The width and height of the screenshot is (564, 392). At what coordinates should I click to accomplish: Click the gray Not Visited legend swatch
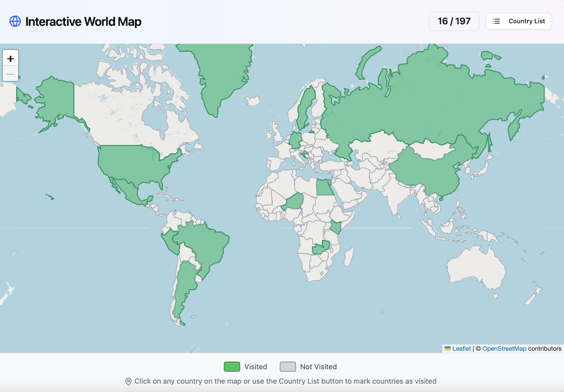287,367
